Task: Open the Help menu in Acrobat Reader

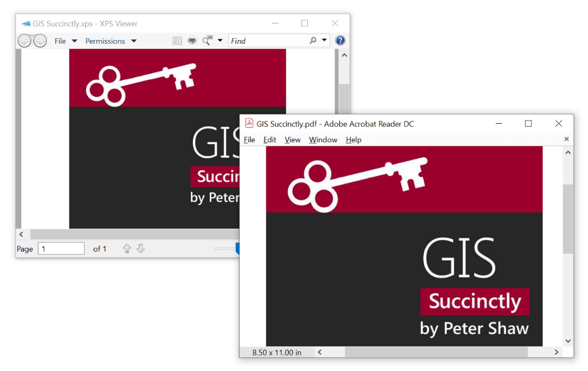Action: click(353, 140)
